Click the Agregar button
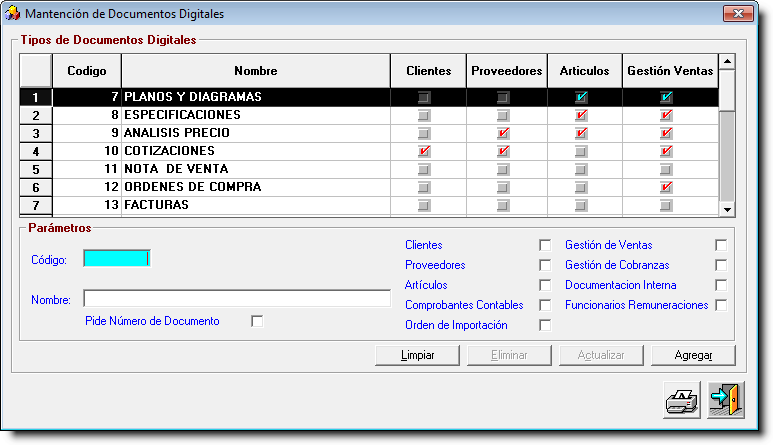This screenshot has height=445, width=773. click(693, 355)
